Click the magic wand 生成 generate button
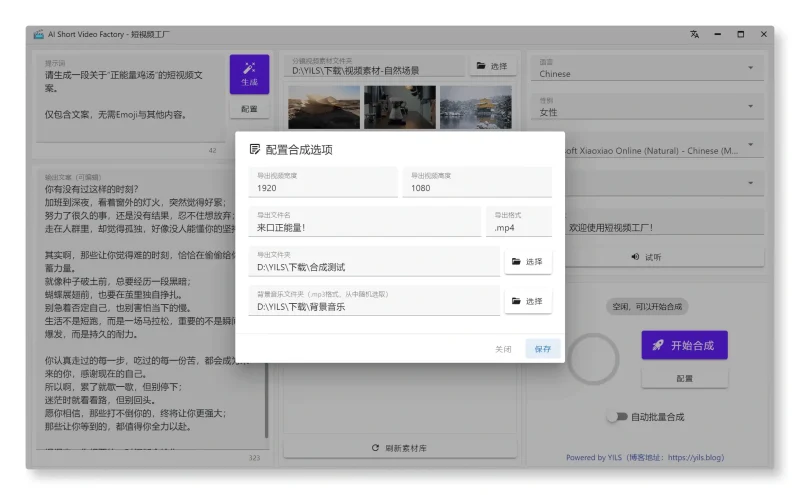 click(x=249, y=73)
